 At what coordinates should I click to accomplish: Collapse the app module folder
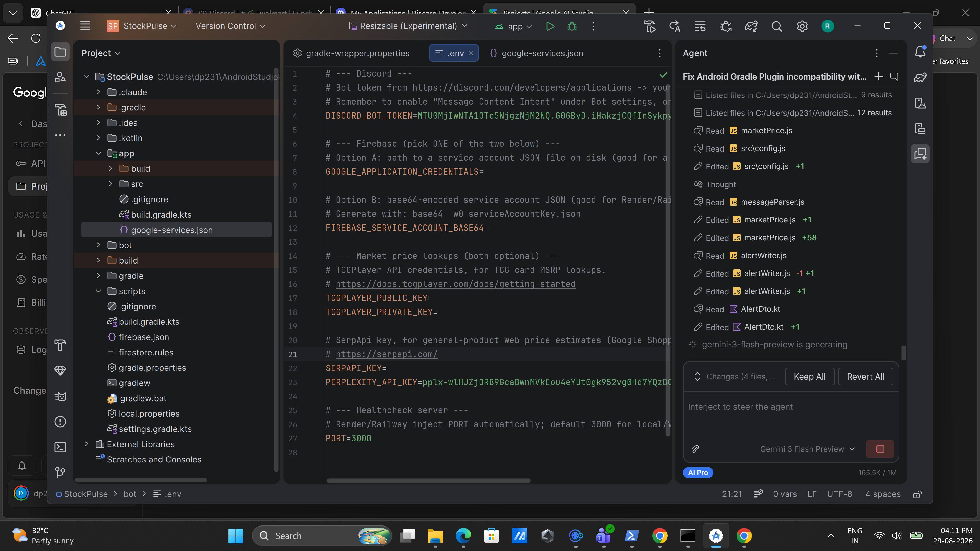(x=98, y=153)
